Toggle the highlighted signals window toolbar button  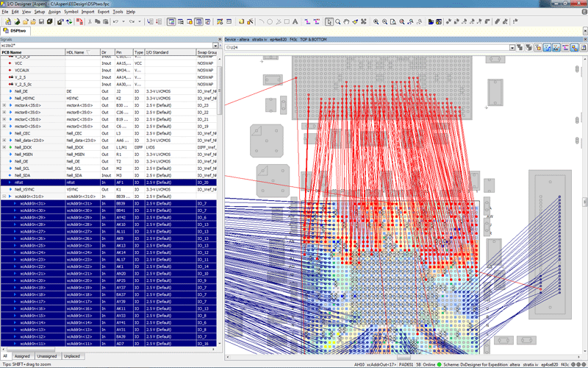171,21
